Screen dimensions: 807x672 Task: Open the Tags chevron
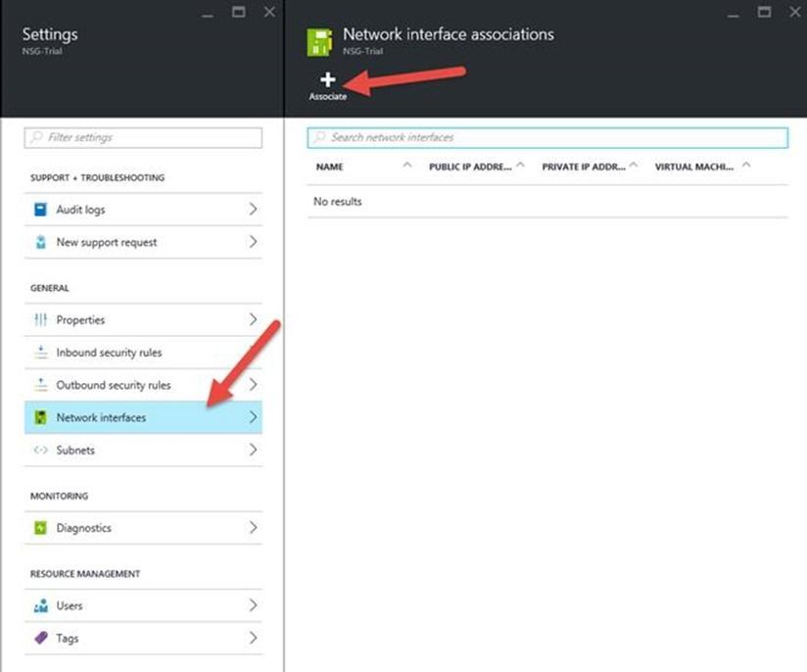pos(253,638)
